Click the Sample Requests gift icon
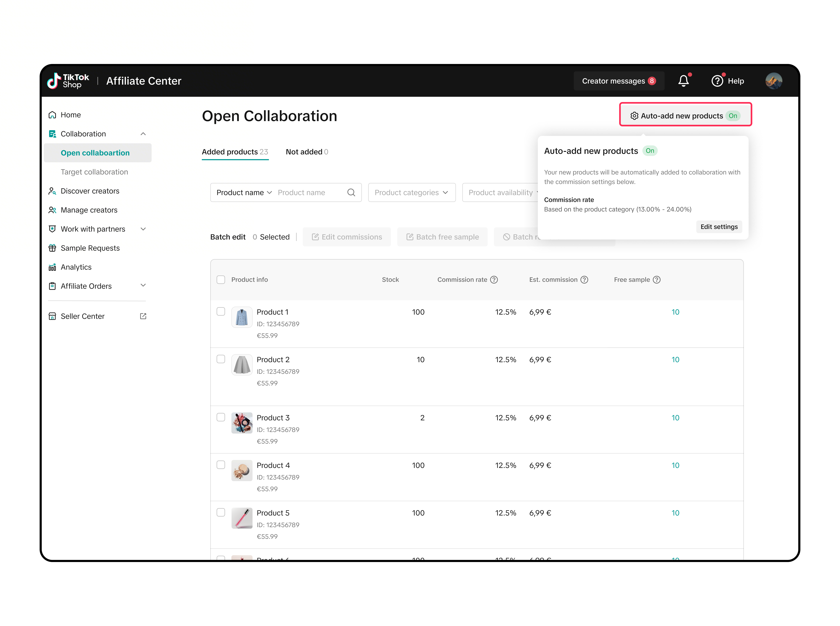This screenshot has height=626, width=840. click(x=52, y=248)
